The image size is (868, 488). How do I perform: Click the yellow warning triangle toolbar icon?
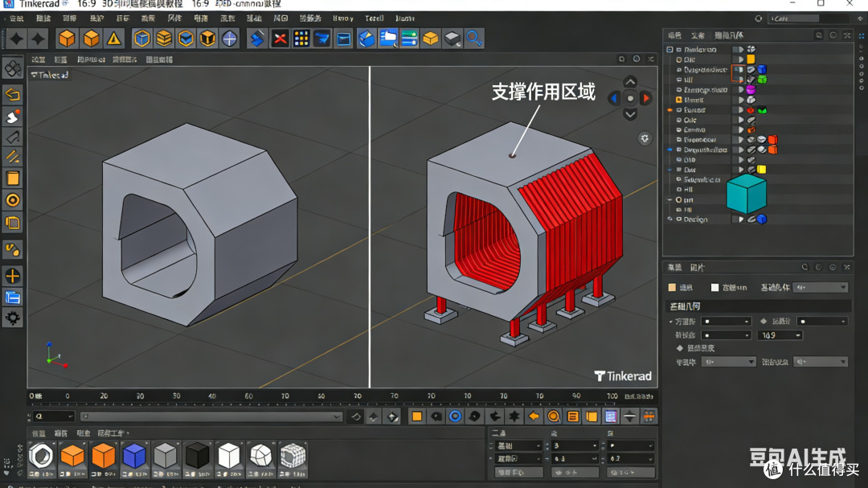[114, 39]
